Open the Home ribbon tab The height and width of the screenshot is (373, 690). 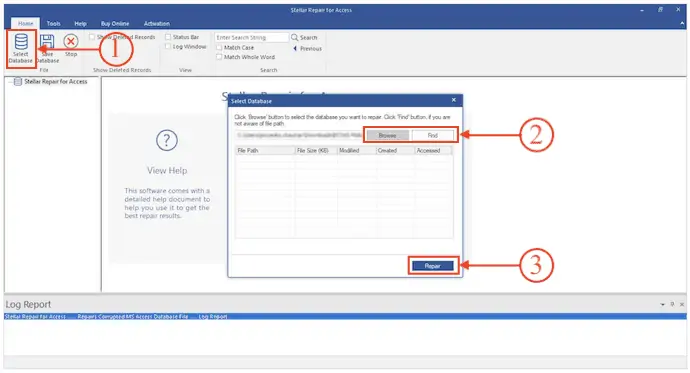pyautogui.click(x=26, y=24)
